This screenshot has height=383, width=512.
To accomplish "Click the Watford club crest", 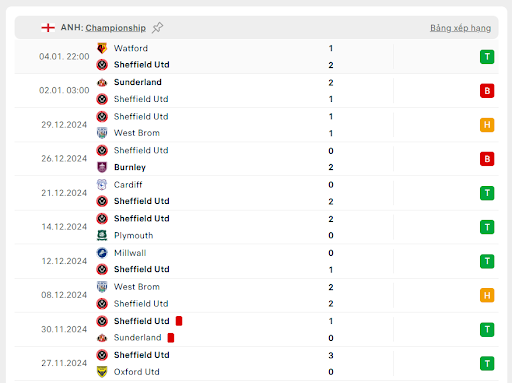I will [102, 48].
